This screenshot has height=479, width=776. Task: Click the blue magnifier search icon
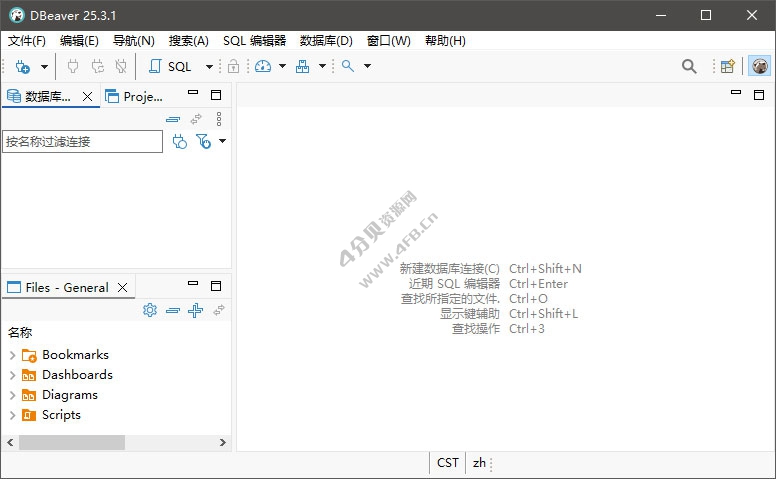(x=348, y=66)
